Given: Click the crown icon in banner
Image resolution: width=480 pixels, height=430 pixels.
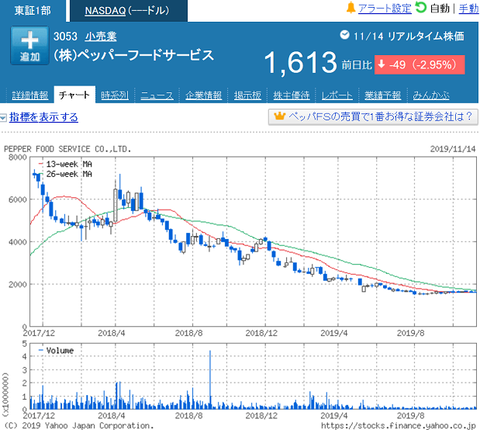Looking at the screenshot, I should 280,116.
